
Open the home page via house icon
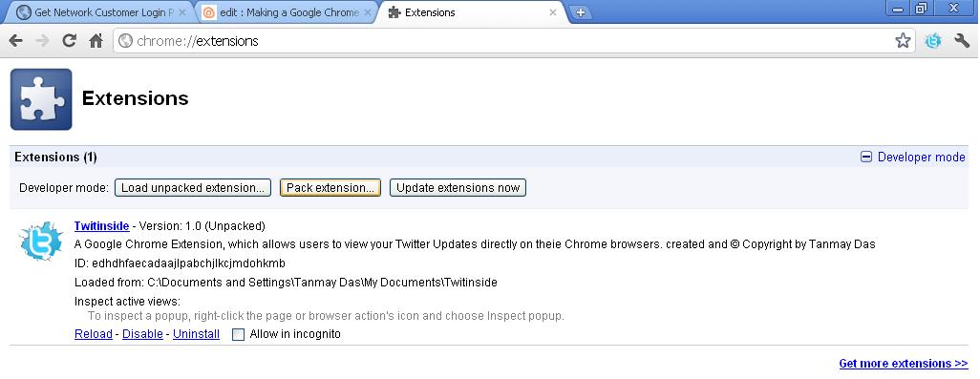tap(96, 41)
